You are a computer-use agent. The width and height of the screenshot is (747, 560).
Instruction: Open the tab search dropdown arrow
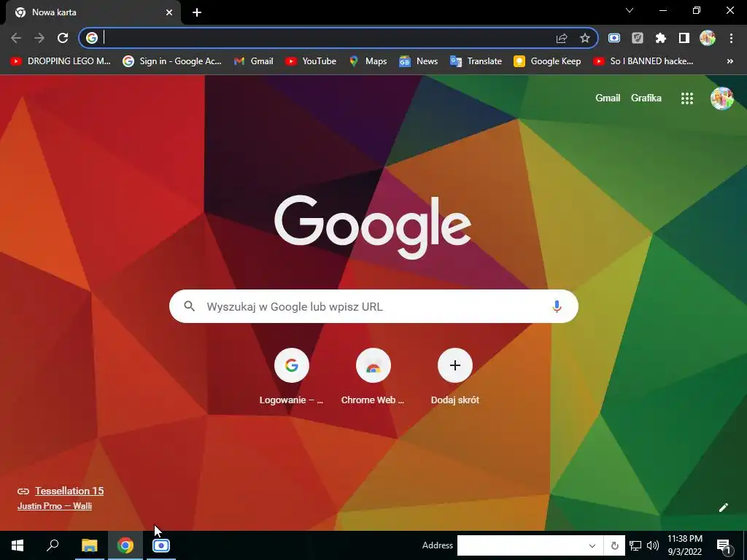[x=630, y=10]
